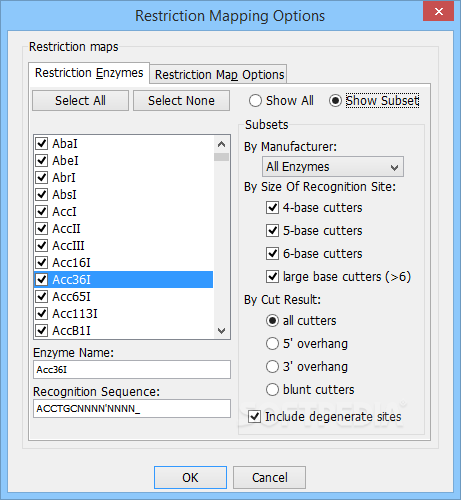Screen dimensions: 461x500
Task: Switch to the Restriction Enzymes tab
Action: (89, 73)
